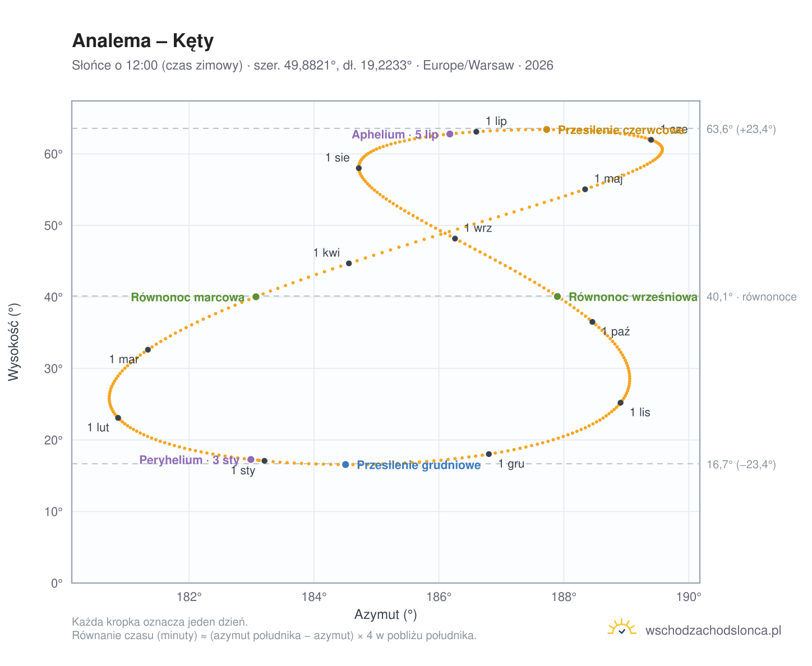Click the 1 maj data point

pyautogui.click(x=585, y=189)
